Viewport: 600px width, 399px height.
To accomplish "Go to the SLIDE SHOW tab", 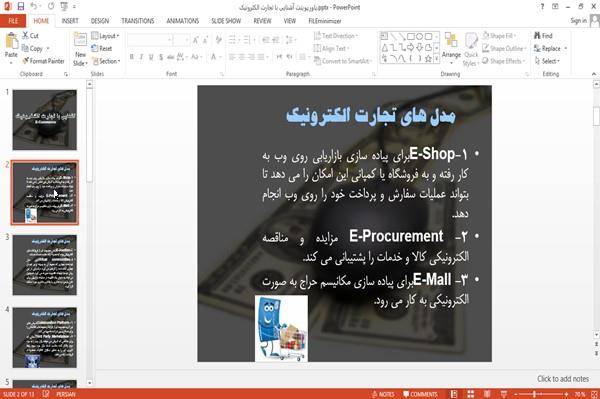I will click(226, 21).
